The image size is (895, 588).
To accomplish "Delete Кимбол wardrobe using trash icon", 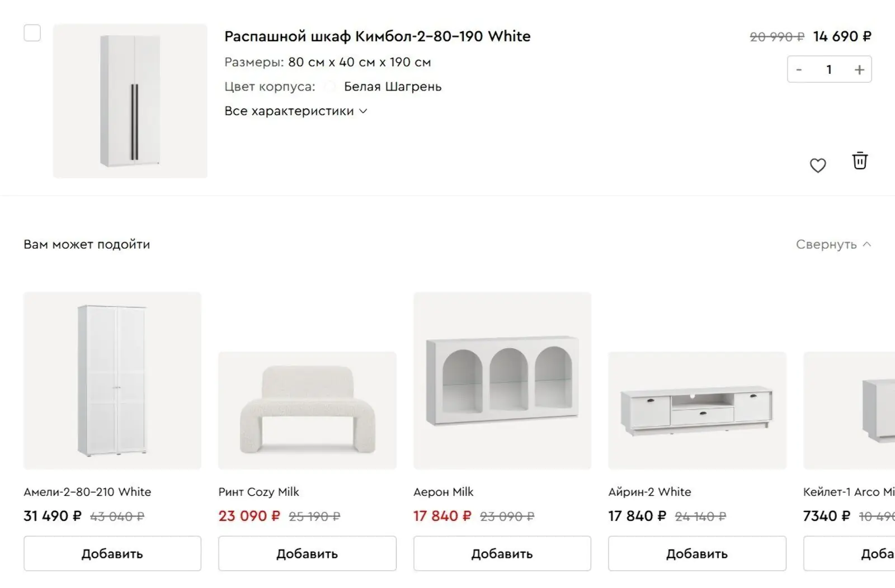I will [x=860, y=161].
